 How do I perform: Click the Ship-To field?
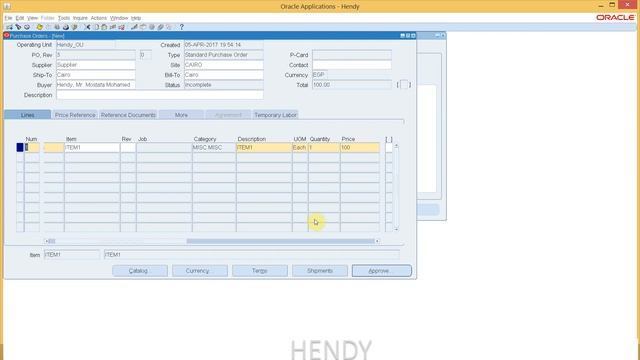coord(96,75)
